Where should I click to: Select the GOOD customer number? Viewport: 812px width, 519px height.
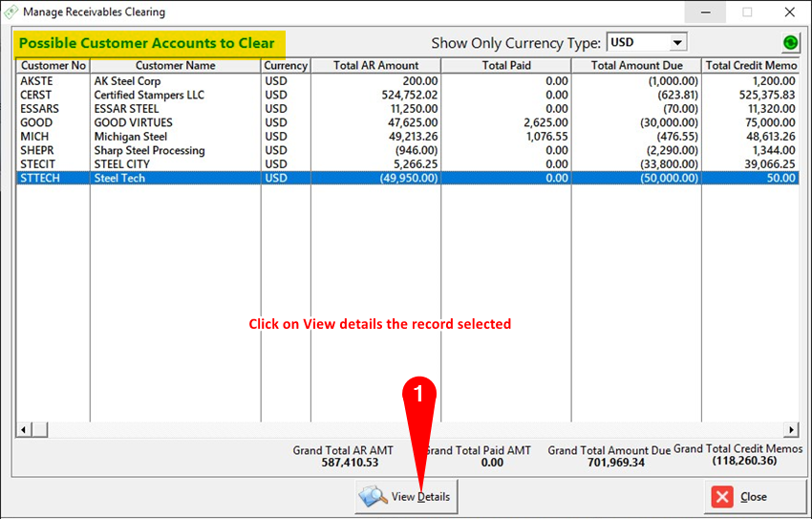point(36,122)
